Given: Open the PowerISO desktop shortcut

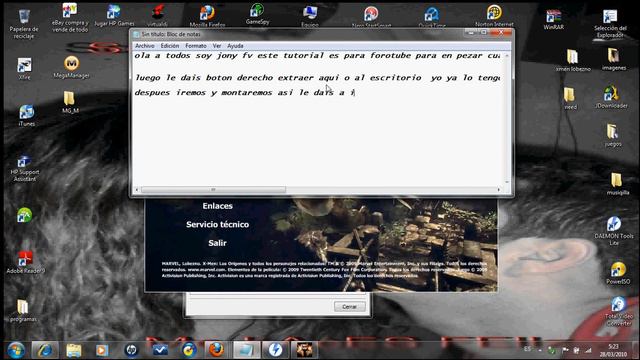Looking at the screenshot, I should [618, 273].
